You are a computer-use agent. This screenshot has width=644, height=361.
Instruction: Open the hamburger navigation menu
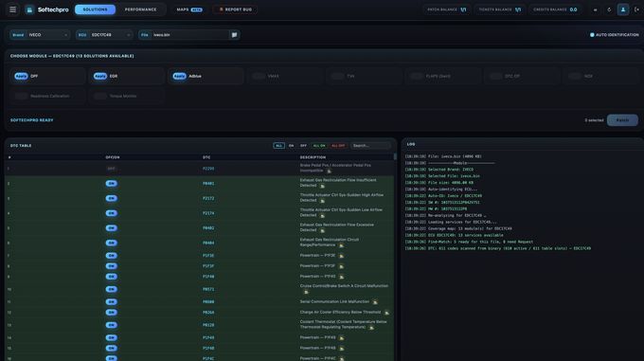click(x=12, y=9)
